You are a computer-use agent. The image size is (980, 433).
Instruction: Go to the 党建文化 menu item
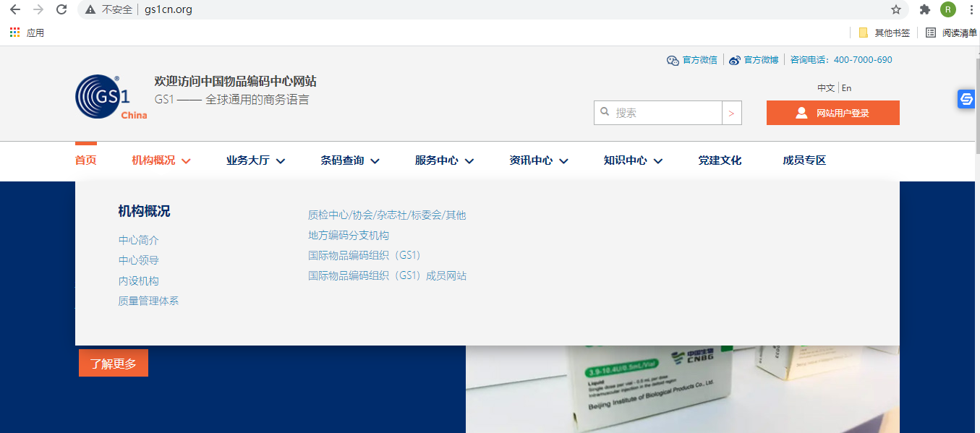pos(720,160)
